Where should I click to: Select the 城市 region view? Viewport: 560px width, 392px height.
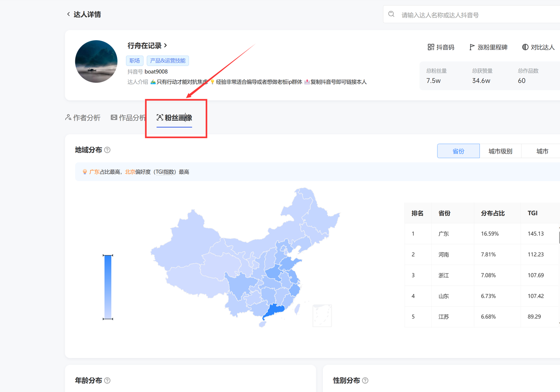[x=542, y=151]
